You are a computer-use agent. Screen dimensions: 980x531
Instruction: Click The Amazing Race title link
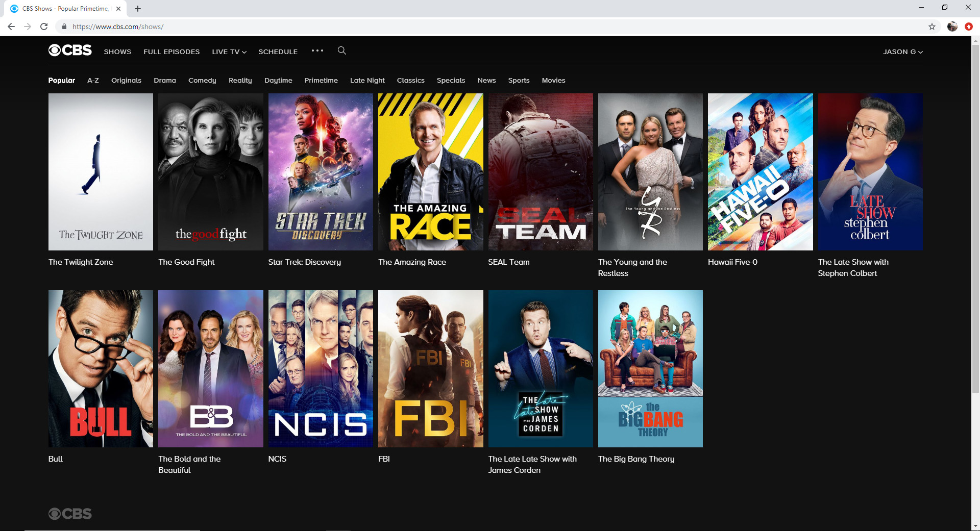(412, 262)
